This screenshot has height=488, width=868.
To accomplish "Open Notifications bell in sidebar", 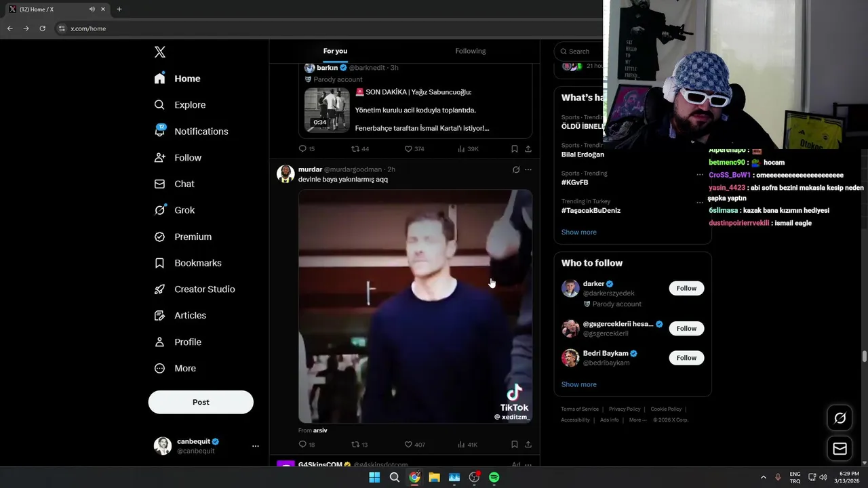I will pyautogui.click(x=159, y=131).
